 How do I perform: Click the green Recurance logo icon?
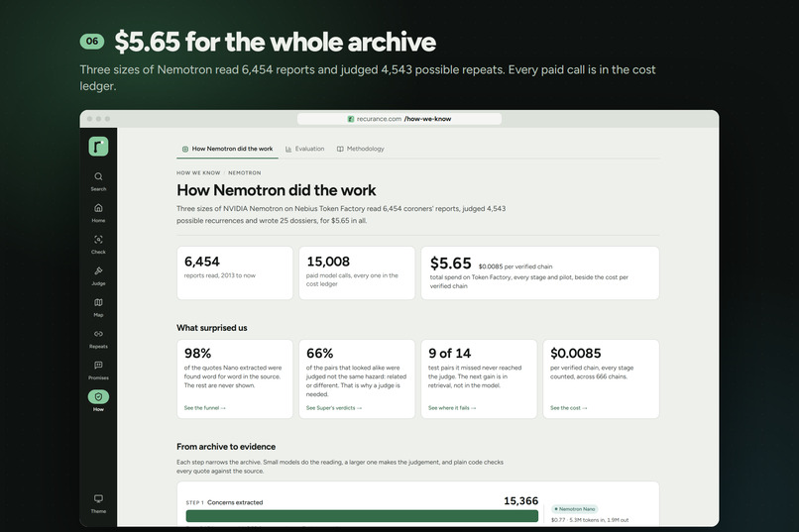(98, 147)
